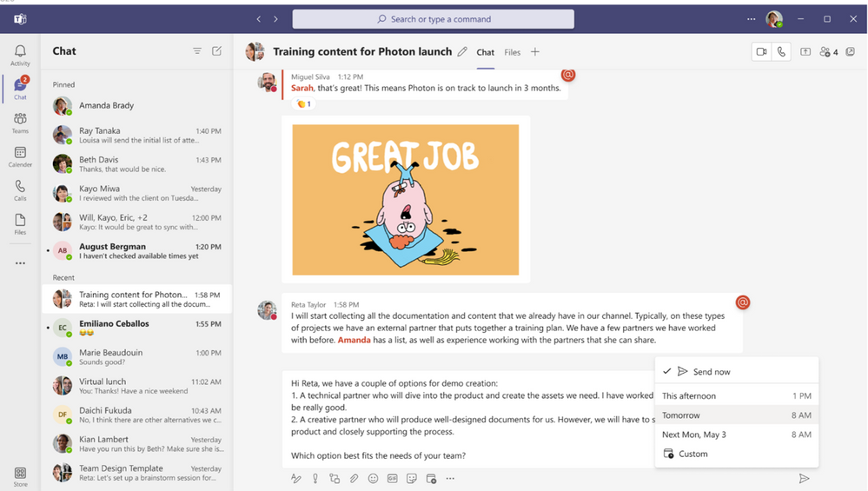Screen dimensions: 868x491
Task: Open group chat Will, Kayo, Eric, +2
Action: [136, 222]
